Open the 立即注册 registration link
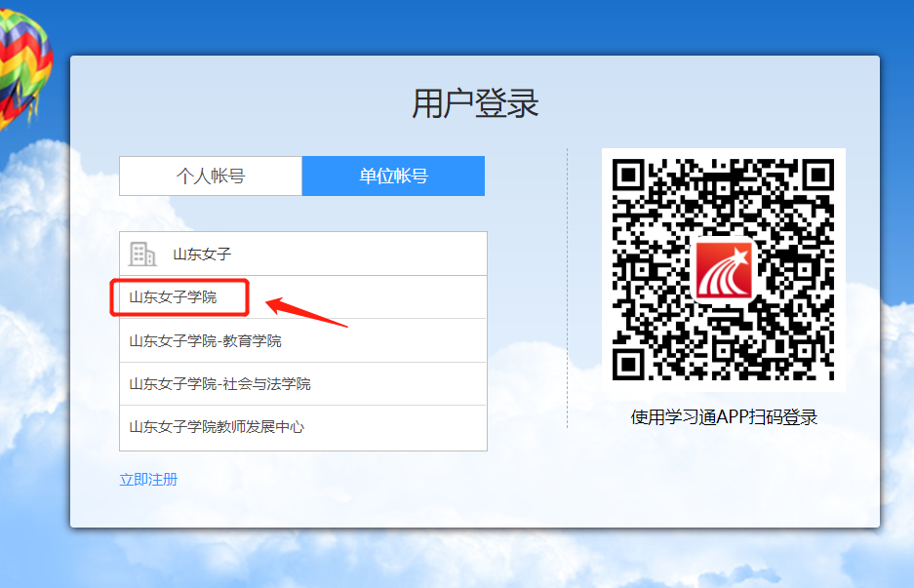This screenshot has height=588, width=914. pyautogui.click(x=148, y=480)
